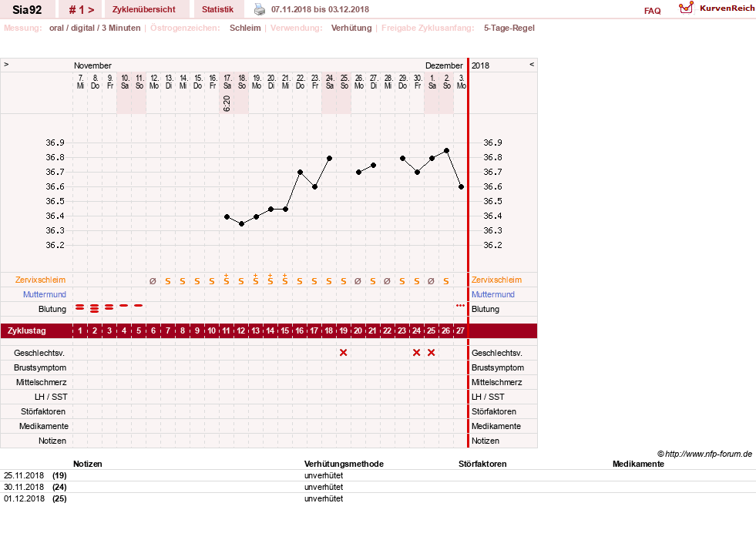Click the Sia92 username header
This screenshot has width=756, height=540.
pyautogui.click(x=27, y=9)
